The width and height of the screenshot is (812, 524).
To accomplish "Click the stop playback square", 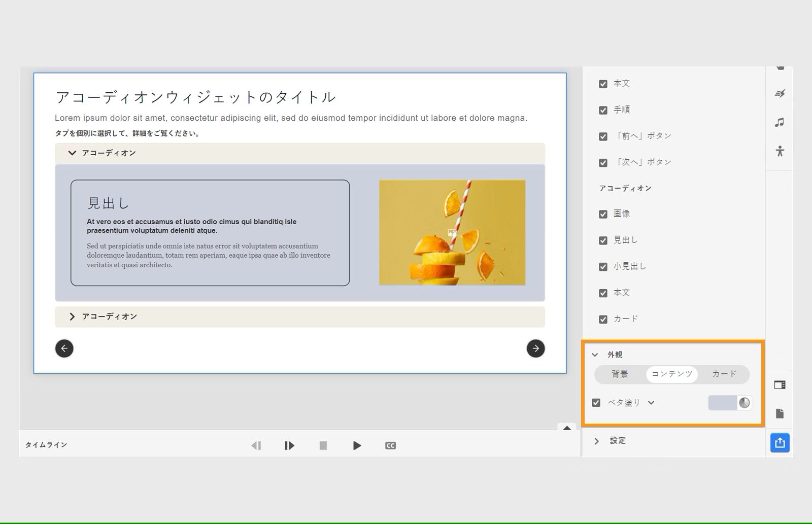I will (x=323, y=445).
